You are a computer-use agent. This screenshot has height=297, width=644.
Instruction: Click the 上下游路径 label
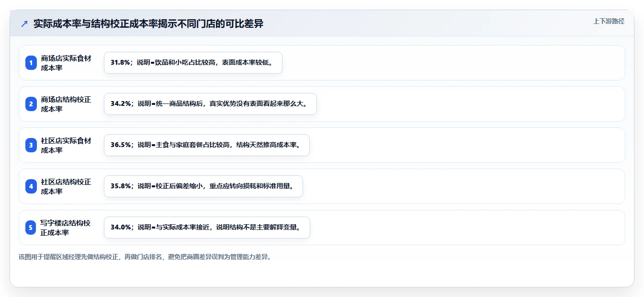(x=609, y=21)
